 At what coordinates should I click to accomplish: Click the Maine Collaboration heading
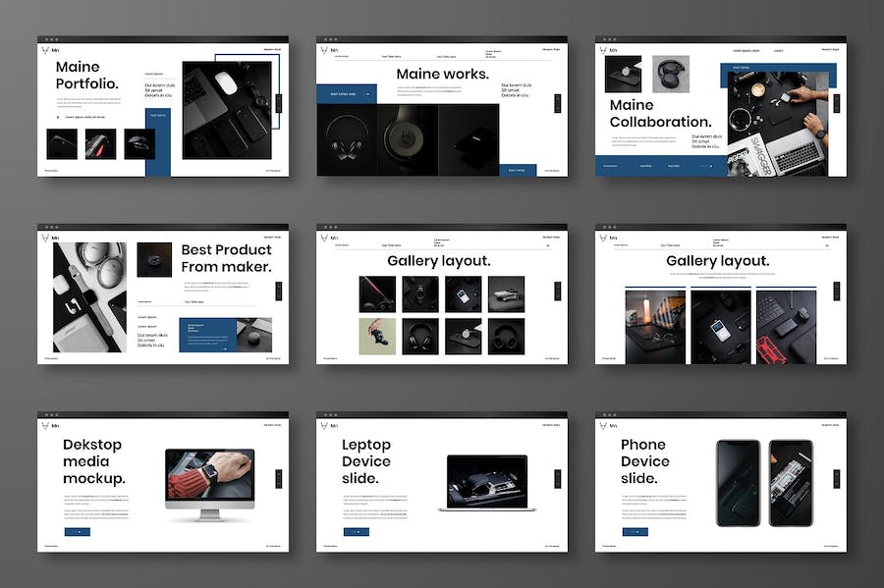(660, 114)
